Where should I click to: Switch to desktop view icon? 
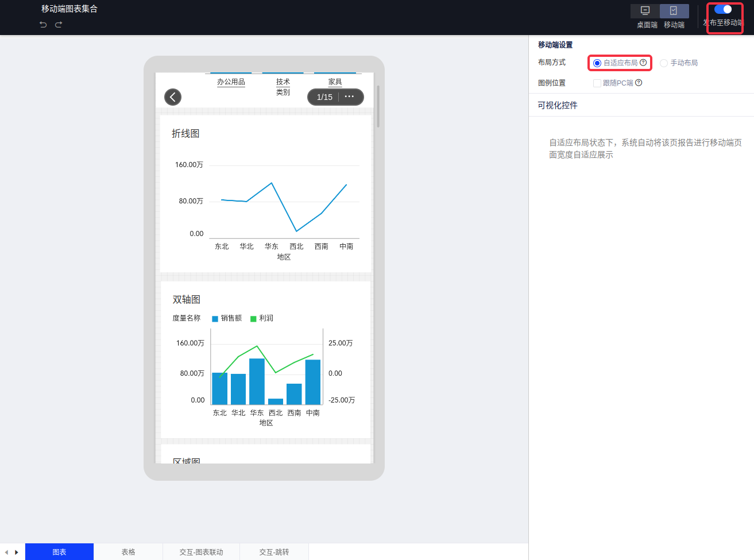[645, 11]
